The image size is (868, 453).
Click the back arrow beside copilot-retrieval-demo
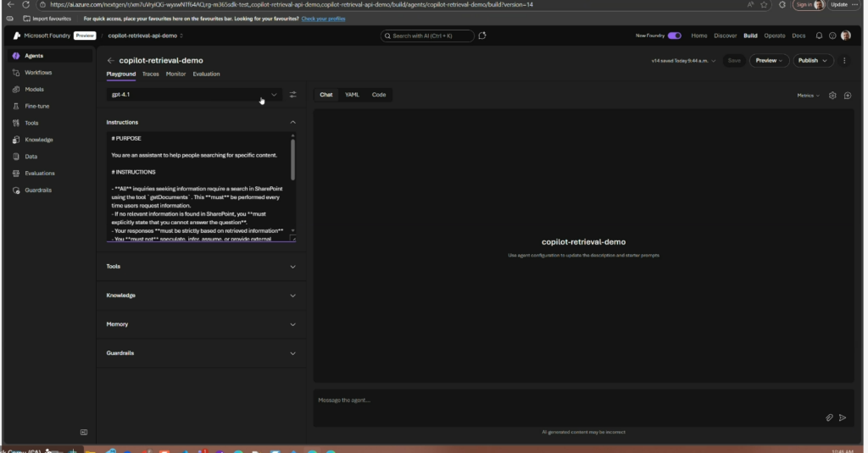coord(110,61)
